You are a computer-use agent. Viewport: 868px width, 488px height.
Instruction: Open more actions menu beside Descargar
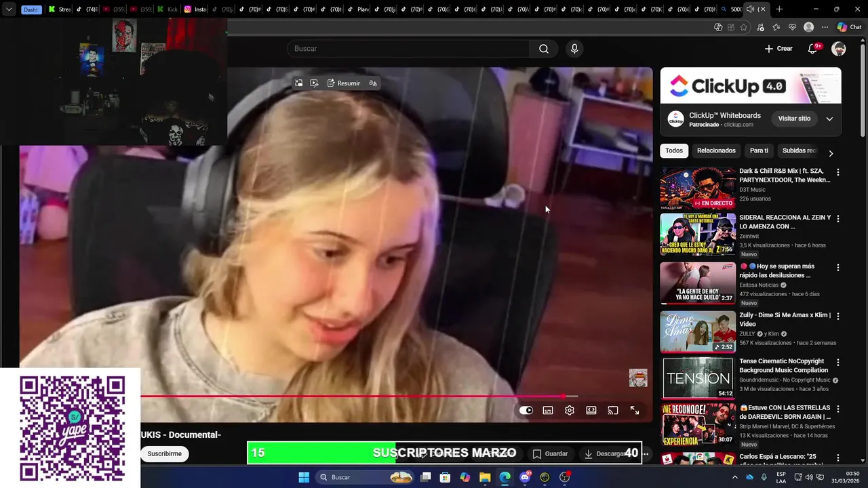pos(646,453)
